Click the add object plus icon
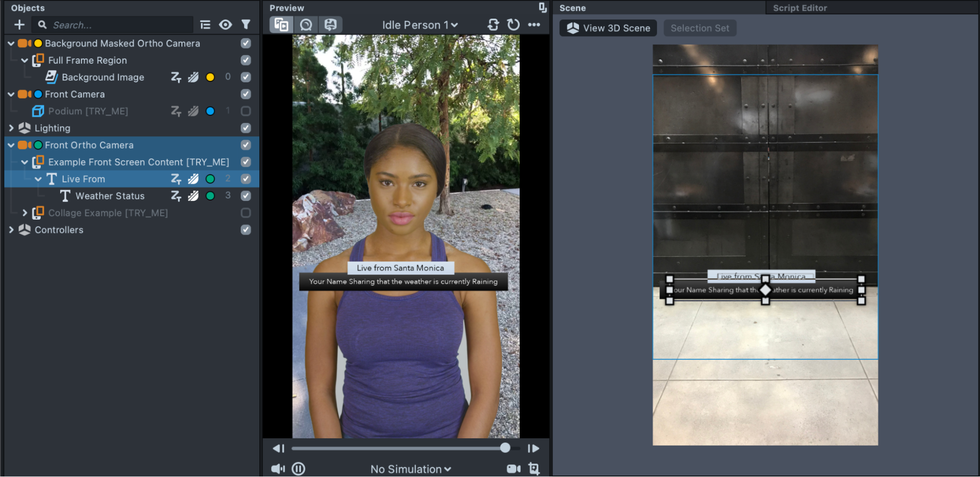The width and height of the screenshot is (980, 477). [x=19, y=25]
